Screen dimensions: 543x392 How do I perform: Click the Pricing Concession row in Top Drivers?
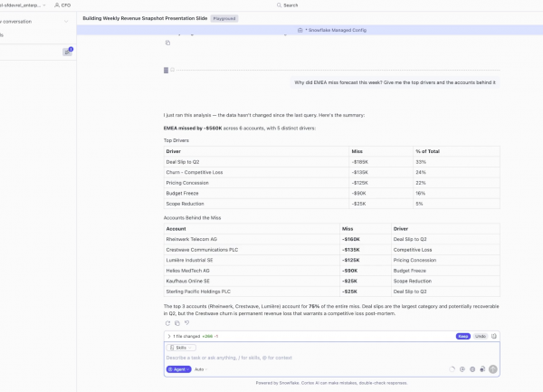pyautogui.click(x=332, y=183)
